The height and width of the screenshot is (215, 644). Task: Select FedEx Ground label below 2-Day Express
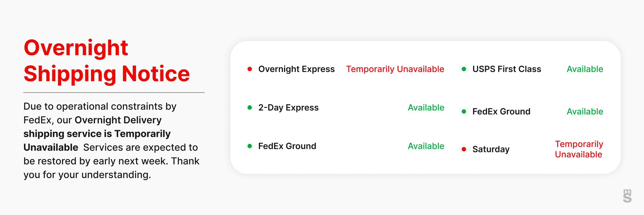pyautogui.click(x=287, y=146)
